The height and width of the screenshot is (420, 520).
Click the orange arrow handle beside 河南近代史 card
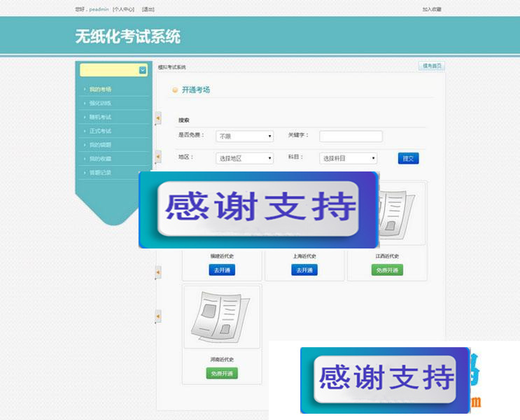coord(158,316)
